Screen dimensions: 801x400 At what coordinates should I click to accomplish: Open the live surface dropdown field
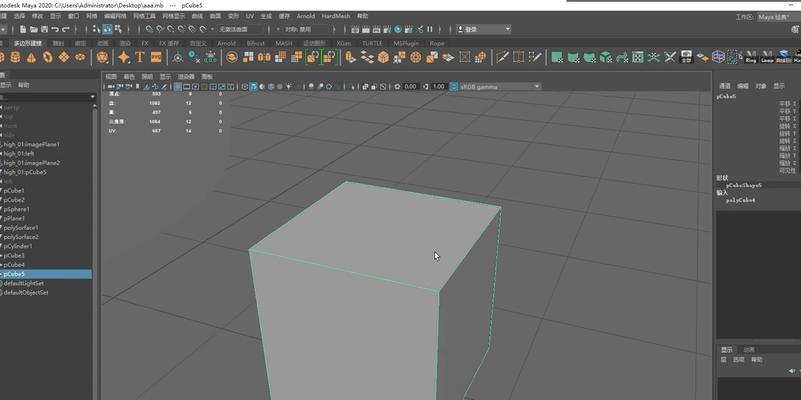240,30
